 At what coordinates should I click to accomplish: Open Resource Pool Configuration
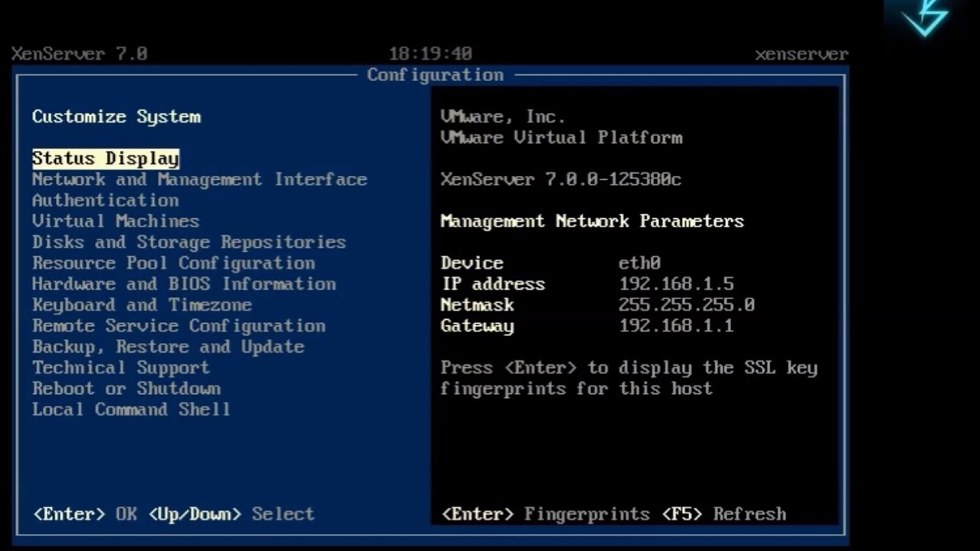[174, 263]
